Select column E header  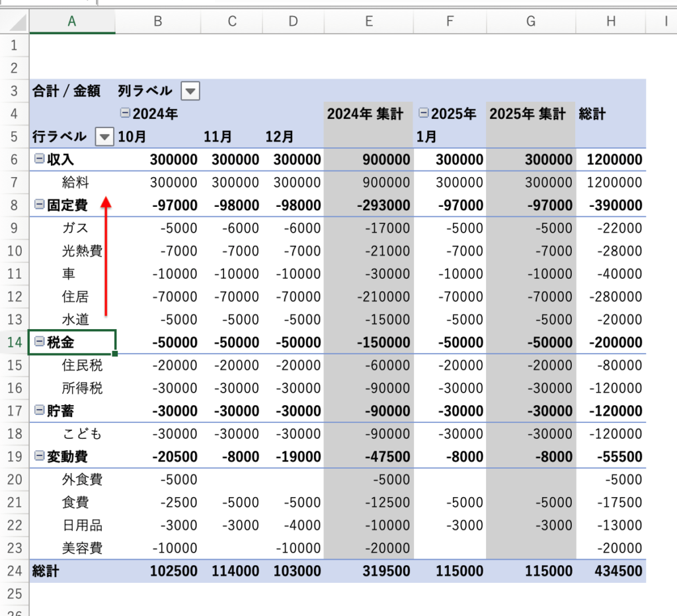[x=368, y=22]
